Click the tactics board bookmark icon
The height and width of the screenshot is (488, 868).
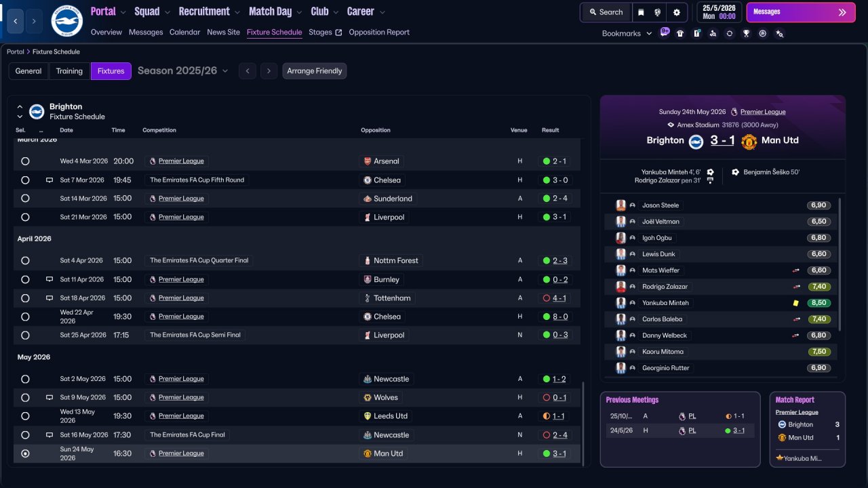point(696,33)
